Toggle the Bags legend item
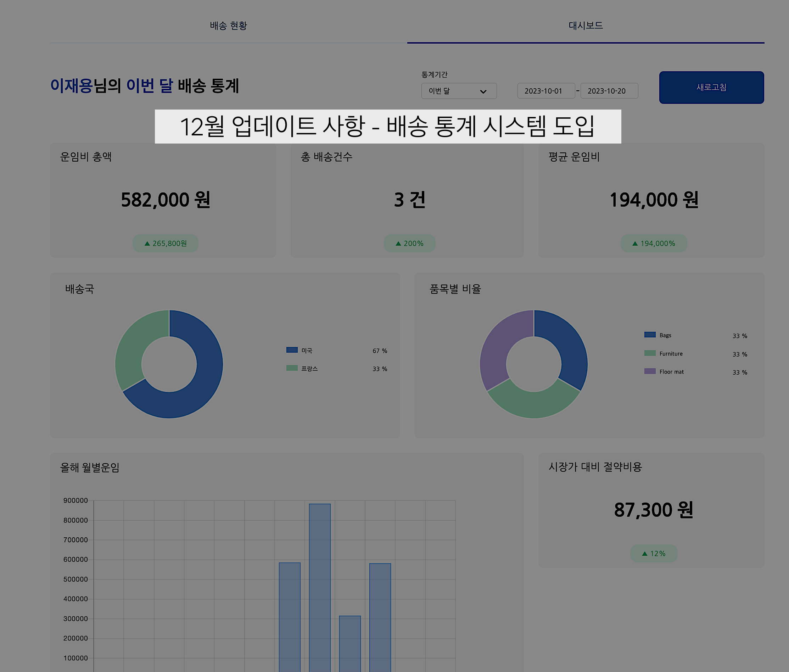Screen dimensions: 789x672 pos(665,335)
